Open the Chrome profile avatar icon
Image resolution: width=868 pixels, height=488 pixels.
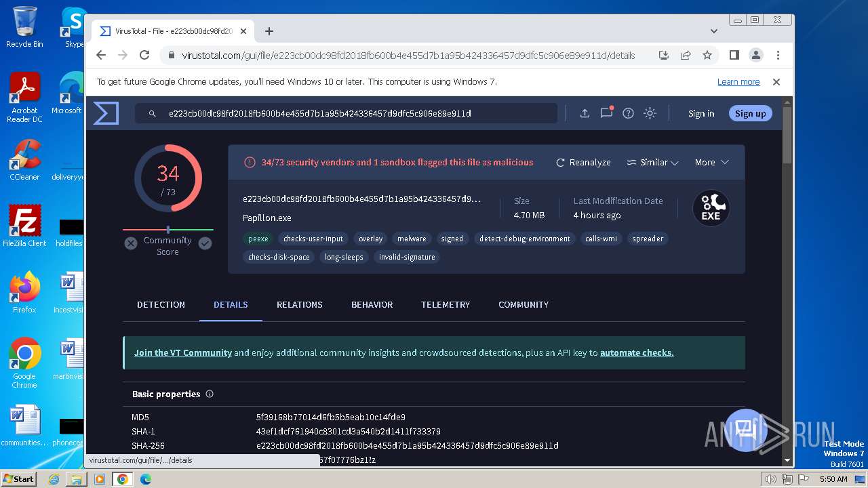point(755,55)
